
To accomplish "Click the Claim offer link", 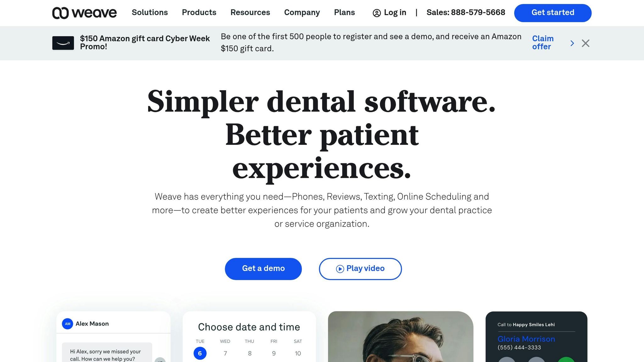I will point(543,43).
